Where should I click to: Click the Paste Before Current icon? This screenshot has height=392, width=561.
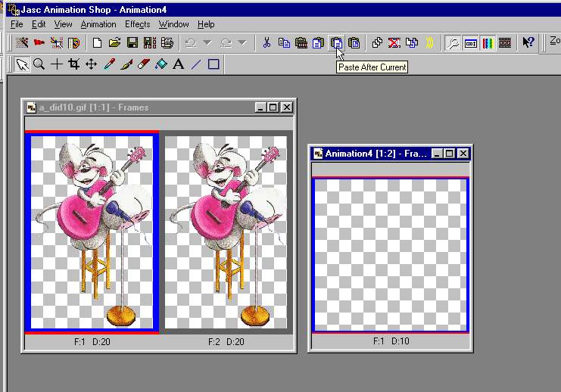click(319, 43)
